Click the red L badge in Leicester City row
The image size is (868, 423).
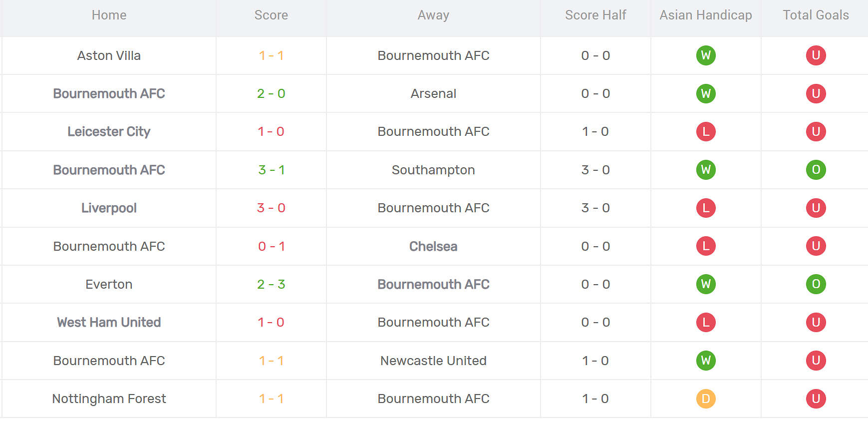click(705, 132)
